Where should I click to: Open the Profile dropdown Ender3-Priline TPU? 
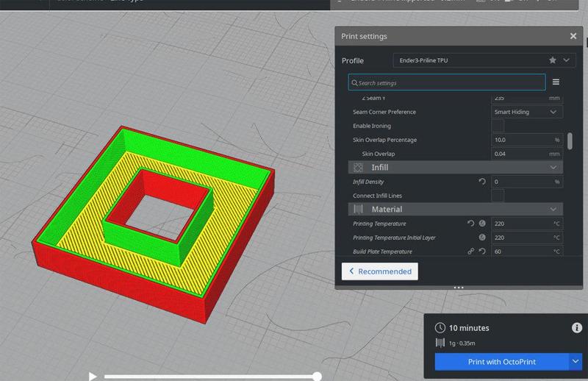click(x=484, y=60)
